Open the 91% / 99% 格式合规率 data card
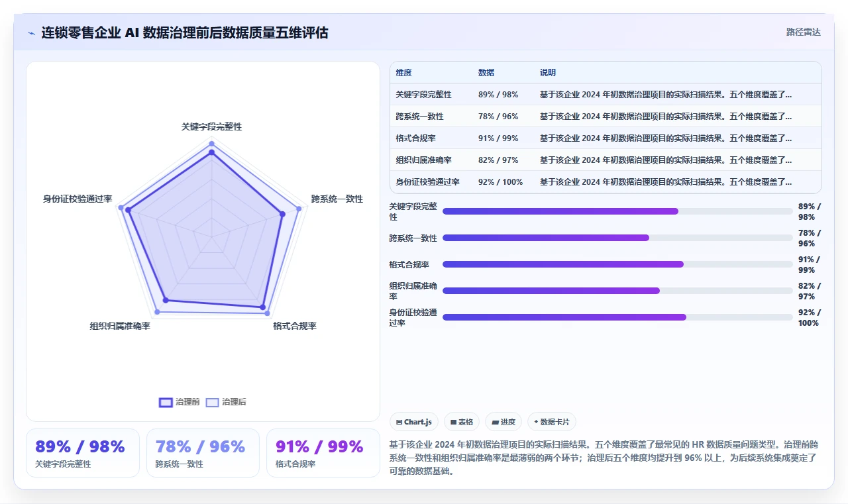Image resolution: width=848 pixels, height=504 pixels. (x=323, y=453)
